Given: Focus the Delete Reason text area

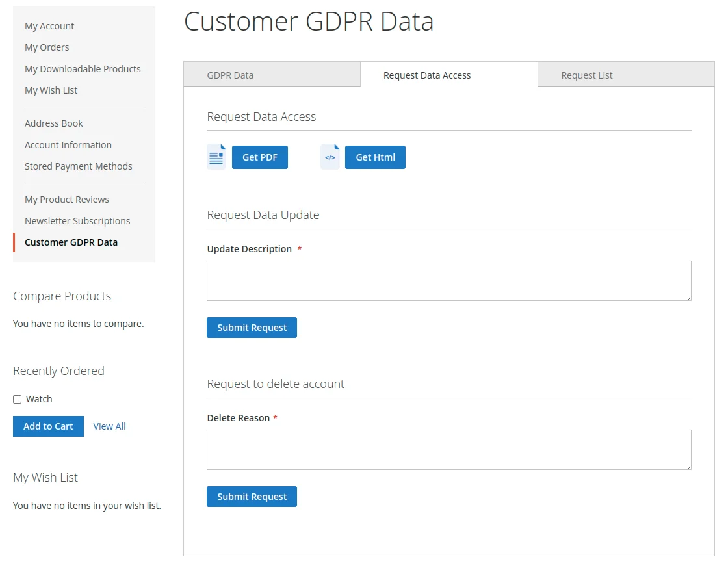Looking at the screenshot, I should point(448,450).
